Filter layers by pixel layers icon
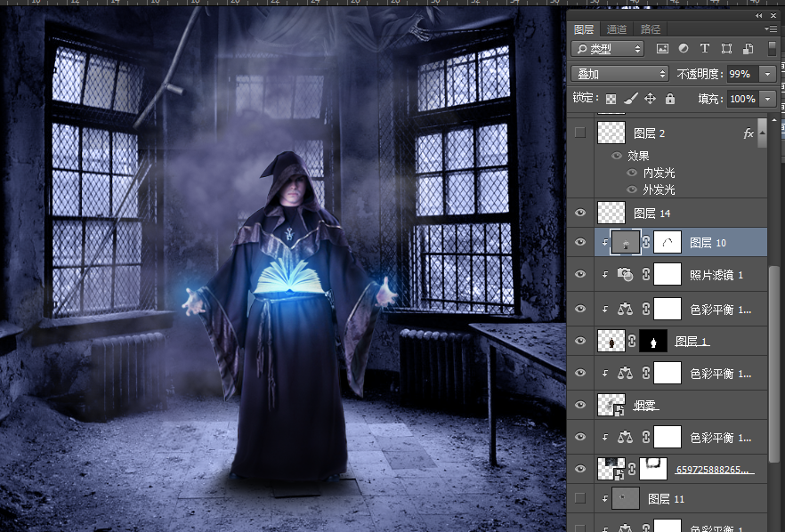The height and width of the screenshot is (532, 785). point(662,49)
